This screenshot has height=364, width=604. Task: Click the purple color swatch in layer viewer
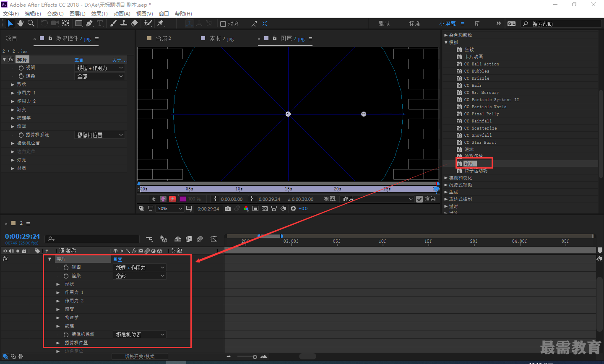coord(182,199)
